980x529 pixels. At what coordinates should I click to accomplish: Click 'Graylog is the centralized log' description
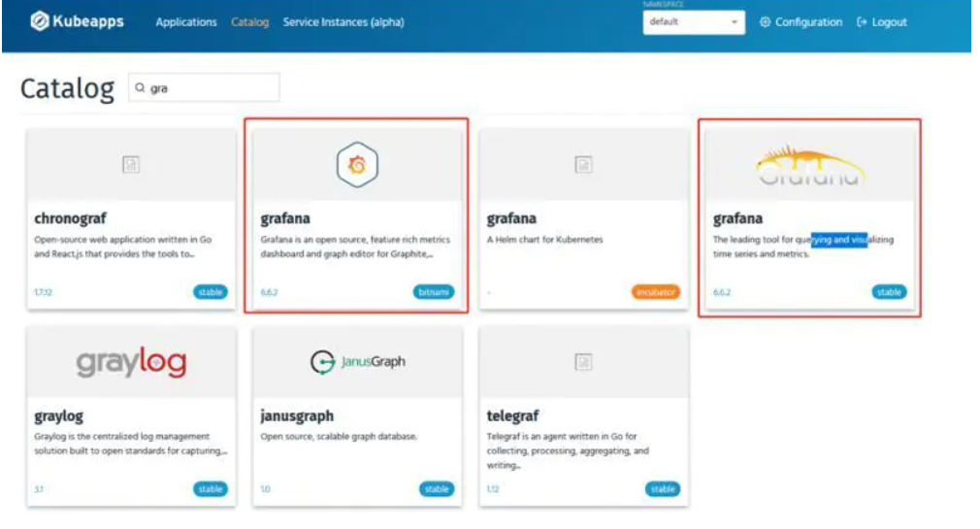point(131,444)
